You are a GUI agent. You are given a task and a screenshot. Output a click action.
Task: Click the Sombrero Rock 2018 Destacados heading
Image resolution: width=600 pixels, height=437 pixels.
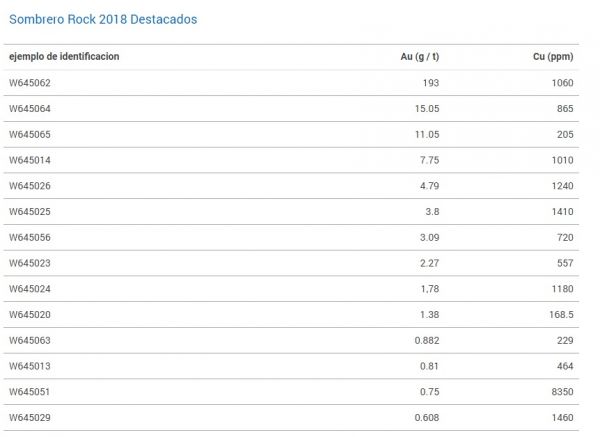point(103,19)
